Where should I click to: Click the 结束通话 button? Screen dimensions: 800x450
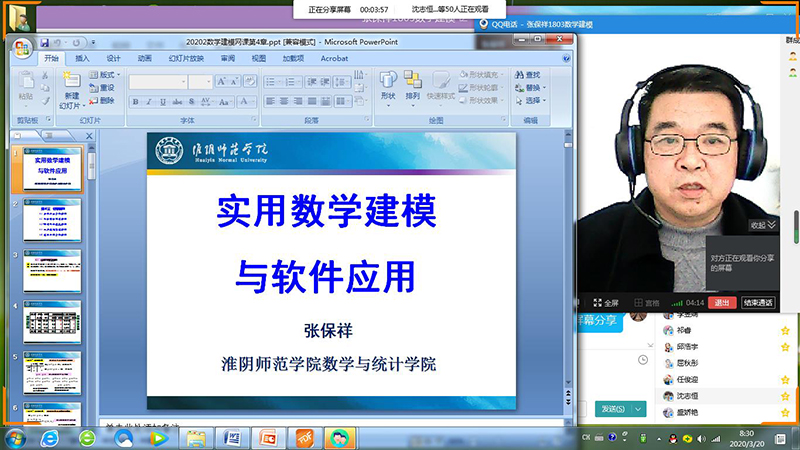click(x=757, y=302)
